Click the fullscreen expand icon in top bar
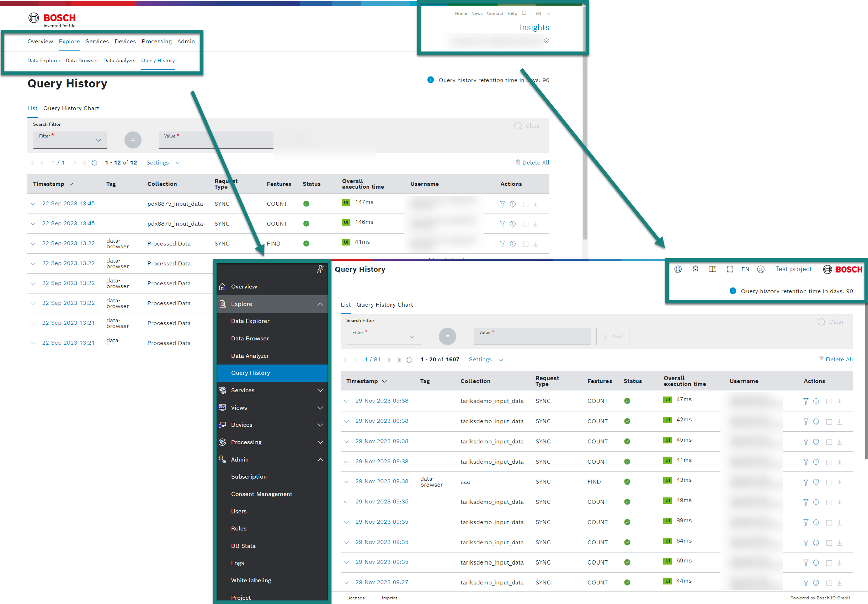Screen dimensions: 868x604 (x=729, y=269)
